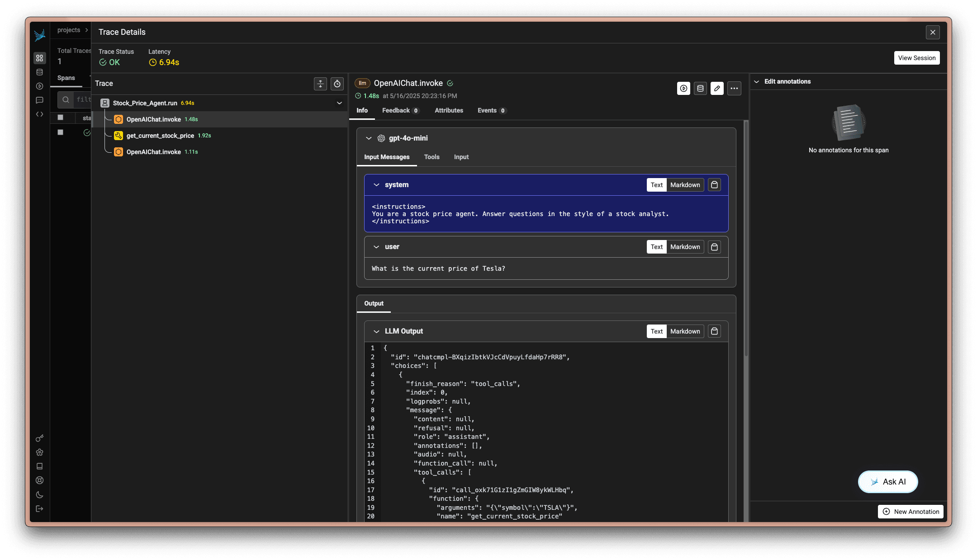Click the logout icon in sidebar
This screenshot has height=560, width=977.
(x=40, y=508)
